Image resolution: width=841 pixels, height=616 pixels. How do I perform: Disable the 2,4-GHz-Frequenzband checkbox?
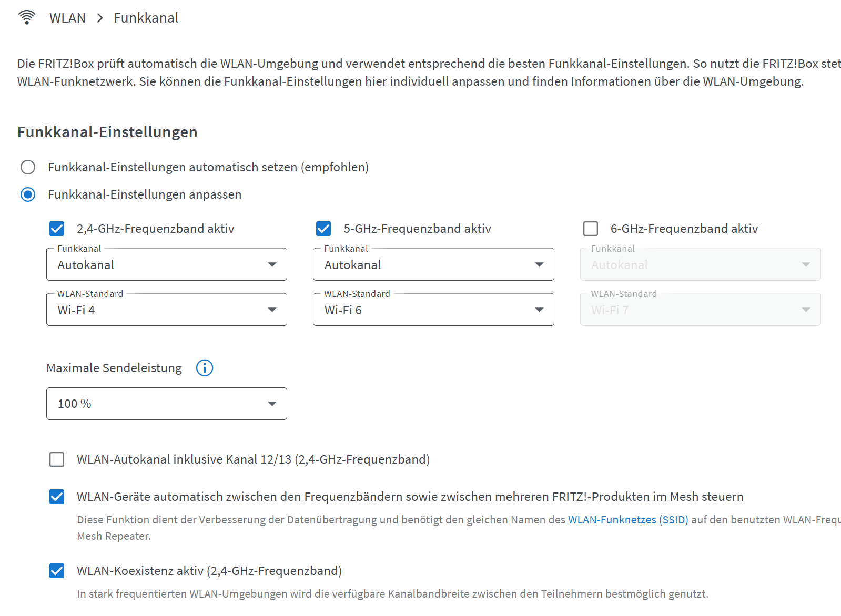pos(57,229)
